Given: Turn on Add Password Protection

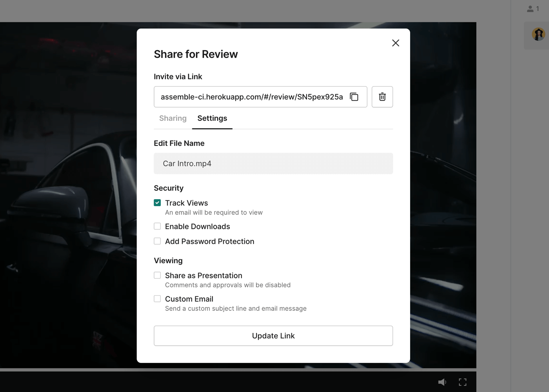Looking at the screenshot, I should pos(157,241).
